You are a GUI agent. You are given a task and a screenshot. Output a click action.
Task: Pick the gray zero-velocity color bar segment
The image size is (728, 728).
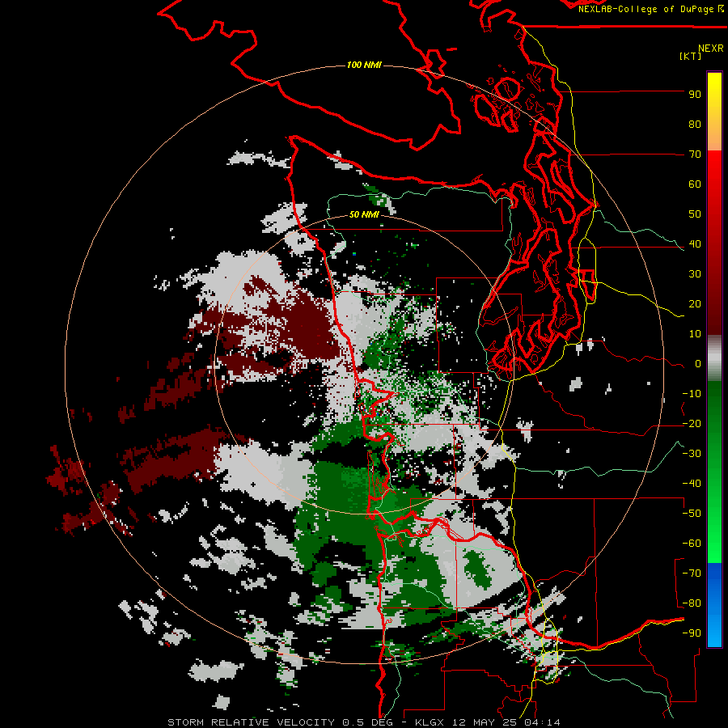click(x=714, y=358)
